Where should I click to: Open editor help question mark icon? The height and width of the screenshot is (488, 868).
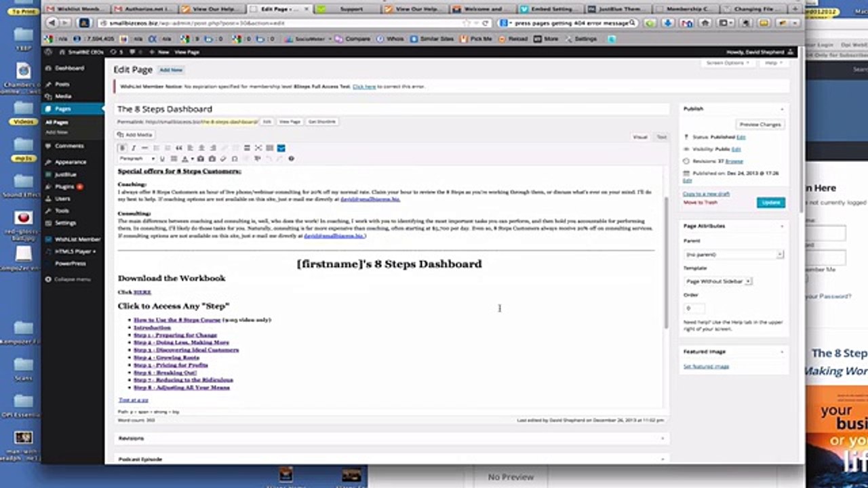[291, 159]
